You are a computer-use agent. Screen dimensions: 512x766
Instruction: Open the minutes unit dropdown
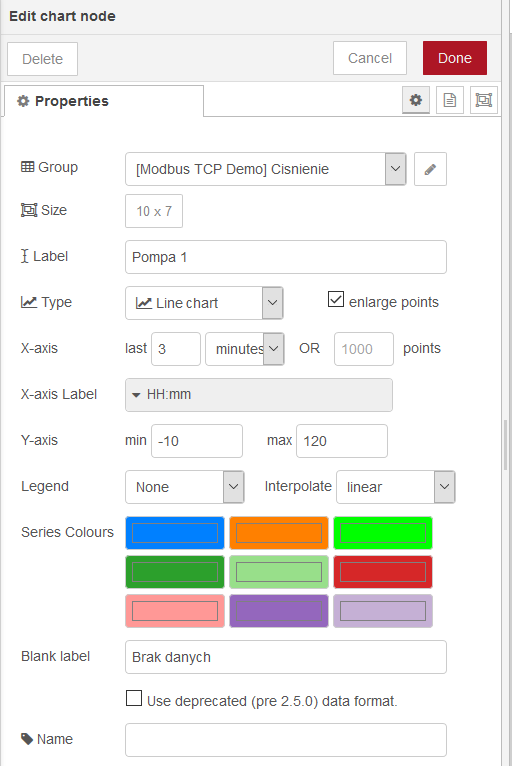(245, 349)
